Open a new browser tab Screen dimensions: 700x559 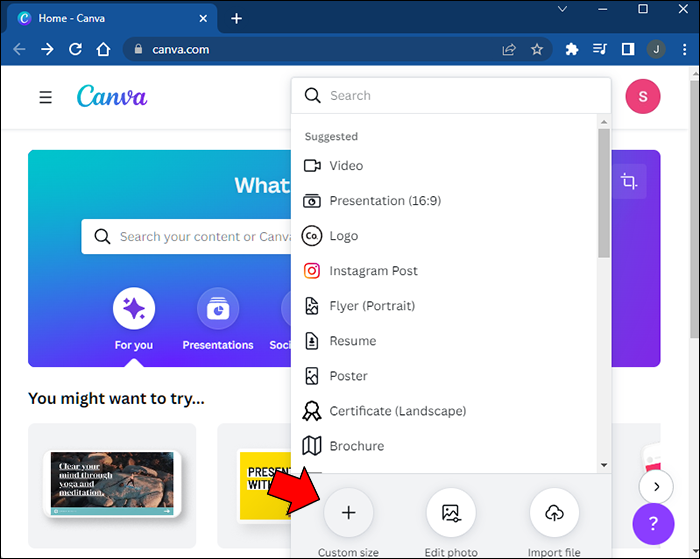(237, 18)
